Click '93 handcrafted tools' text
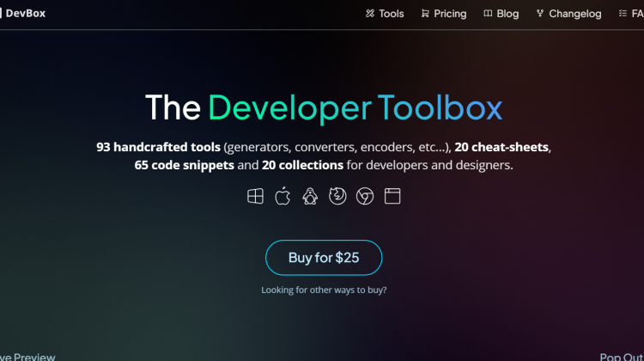 click(158, 147)
